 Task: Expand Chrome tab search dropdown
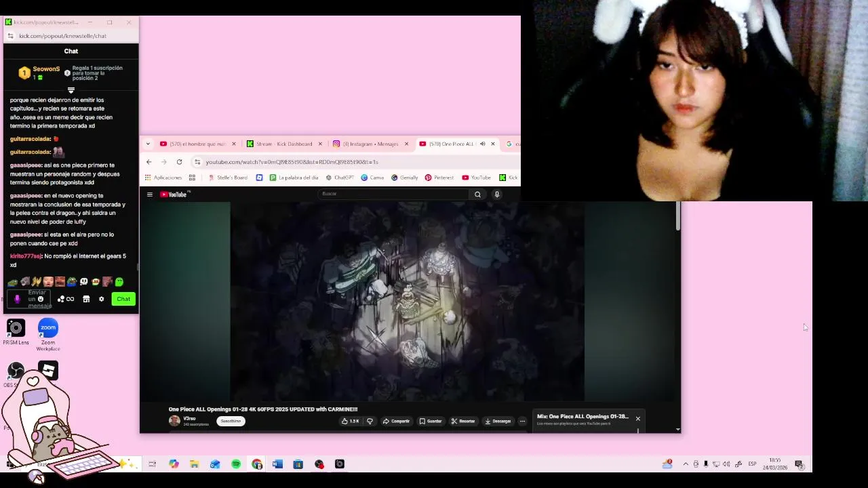(148, 144)
